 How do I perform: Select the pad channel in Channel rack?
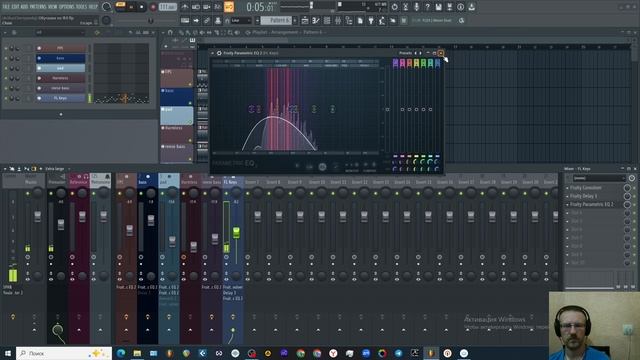(x=60, y=68)
